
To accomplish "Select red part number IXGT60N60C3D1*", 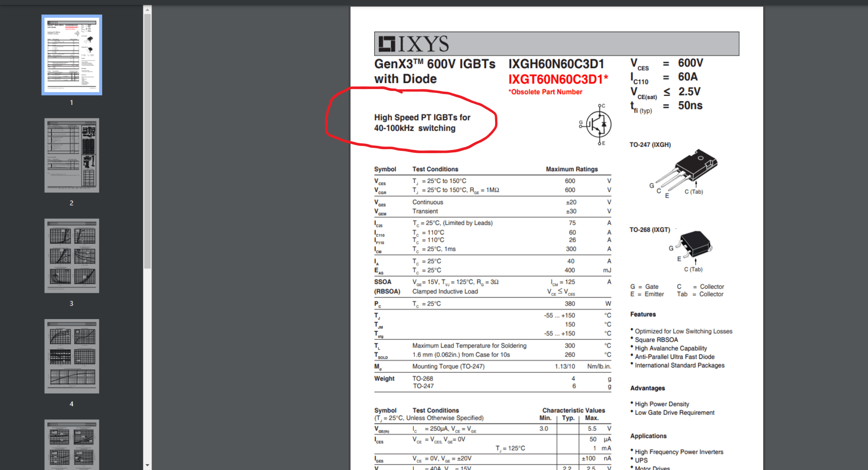I will pyautogui.click(x=558, y=80).
